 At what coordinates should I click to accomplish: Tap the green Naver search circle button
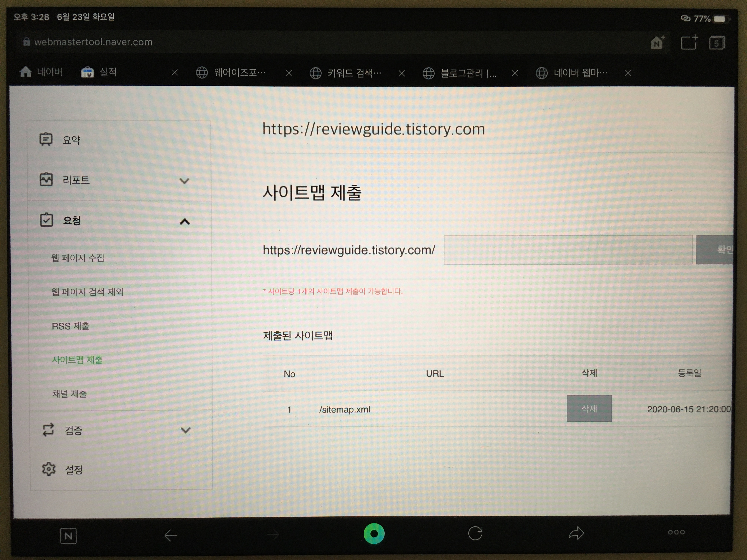click(374, 533)
